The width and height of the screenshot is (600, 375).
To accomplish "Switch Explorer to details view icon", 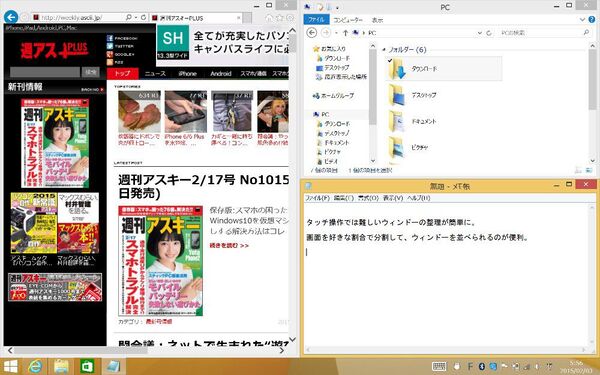I will click(x=579, y=170).
